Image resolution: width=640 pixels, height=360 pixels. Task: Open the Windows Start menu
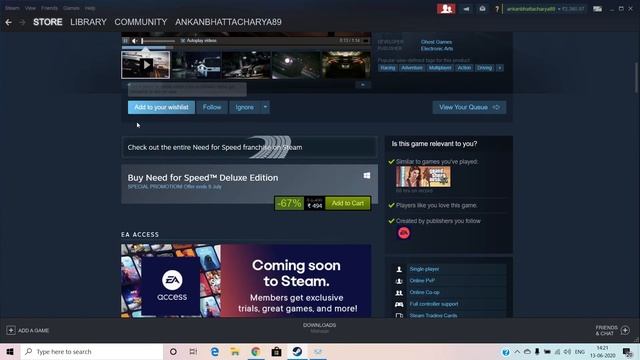(x=10, y=352)
